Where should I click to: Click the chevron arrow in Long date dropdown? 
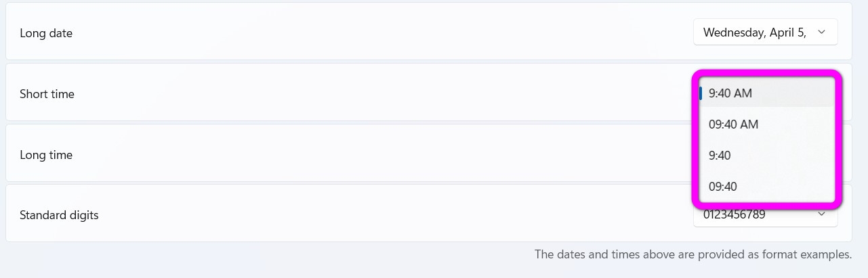coord(821,32)
